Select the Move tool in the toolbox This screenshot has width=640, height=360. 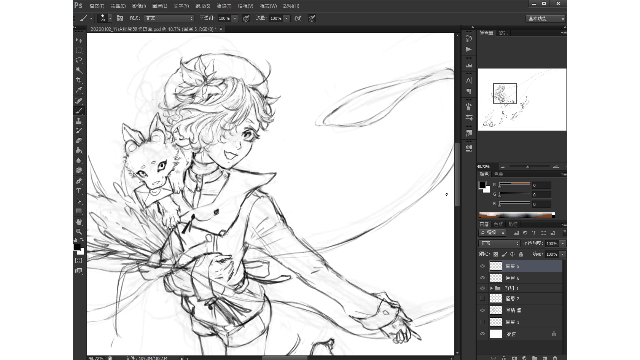[79, 40]
